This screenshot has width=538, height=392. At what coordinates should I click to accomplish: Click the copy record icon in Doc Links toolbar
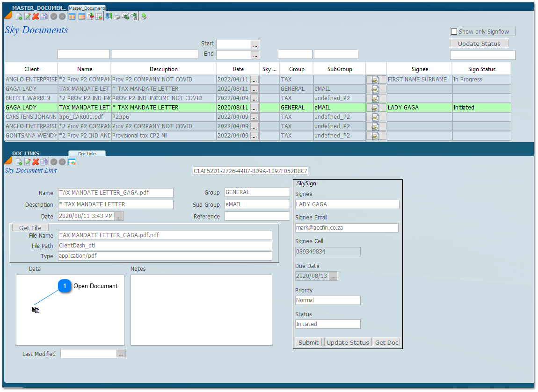44,162
